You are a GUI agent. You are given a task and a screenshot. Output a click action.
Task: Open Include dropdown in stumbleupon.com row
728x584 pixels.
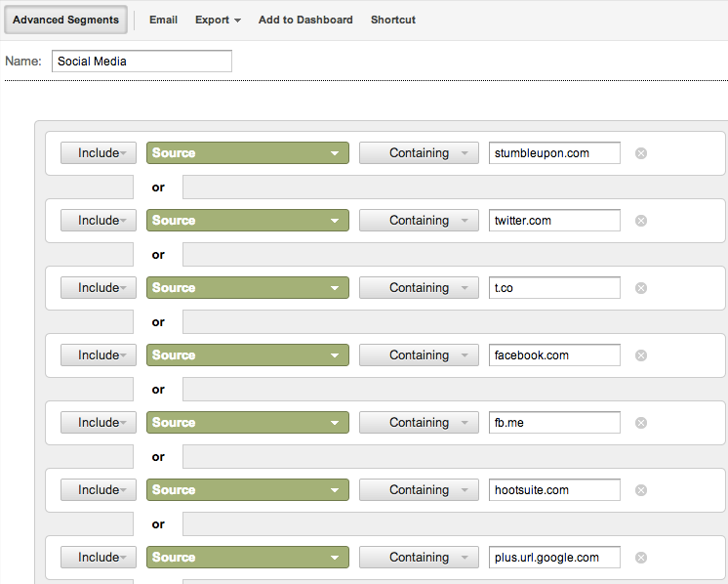tap(99, 153)
